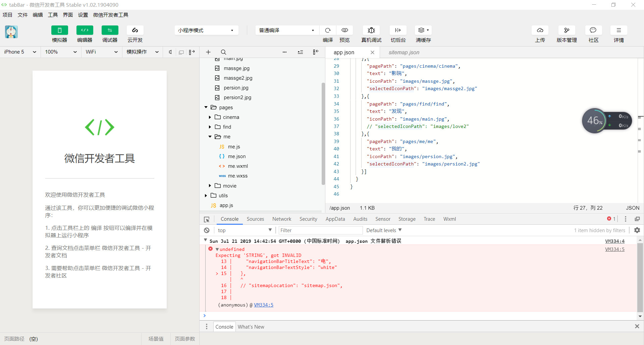Screen dimensions: 644x345
Task: Collapse the pages folder
Action: point(206,108)
